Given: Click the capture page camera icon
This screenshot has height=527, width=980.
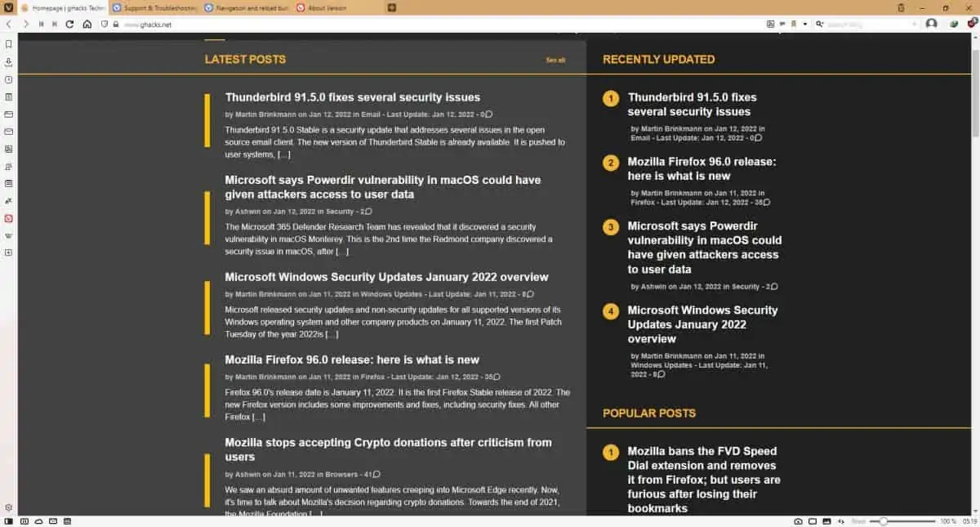Looking at the screenshot, I should (x=798, y=520).
